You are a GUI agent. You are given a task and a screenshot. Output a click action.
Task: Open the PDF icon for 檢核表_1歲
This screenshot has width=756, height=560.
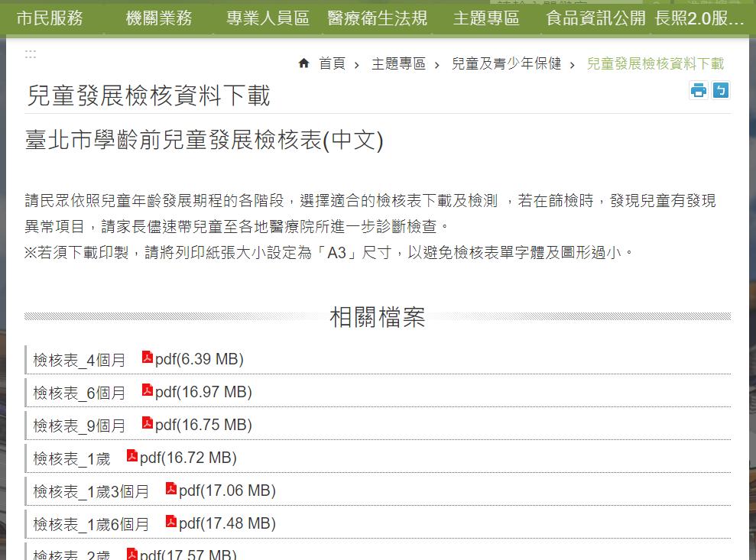click(x=132, y=455)
